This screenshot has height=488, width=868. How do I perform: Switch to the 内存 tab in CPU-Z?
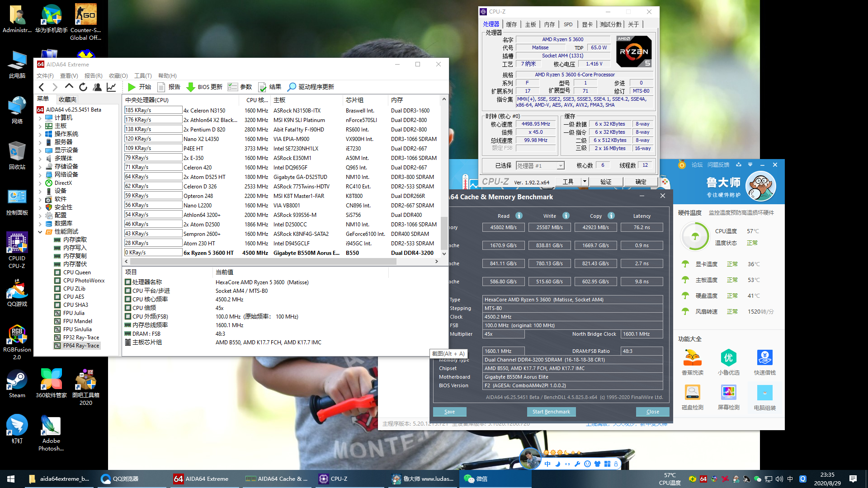(x=549, y=24)
